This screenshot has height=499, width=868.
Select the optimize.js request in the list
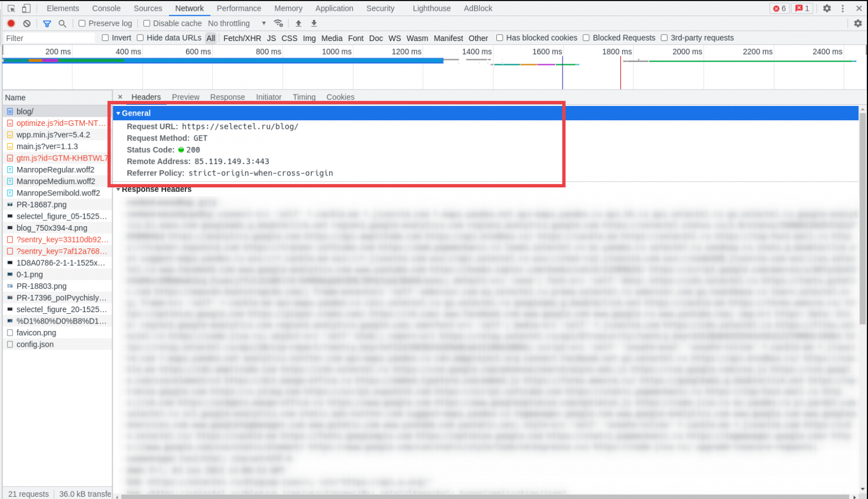pos(61,123)
